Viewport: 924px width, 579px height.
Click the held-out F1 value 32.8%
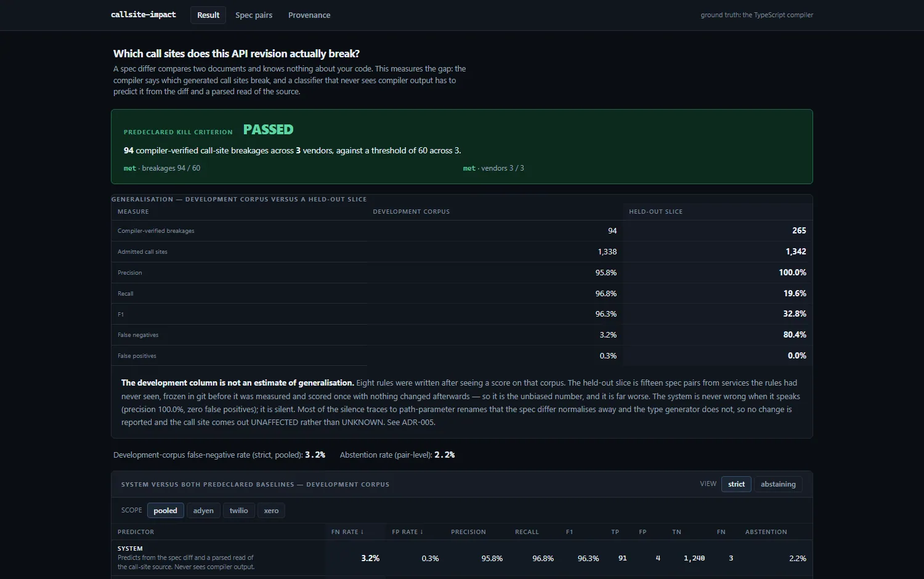(795, 314)
